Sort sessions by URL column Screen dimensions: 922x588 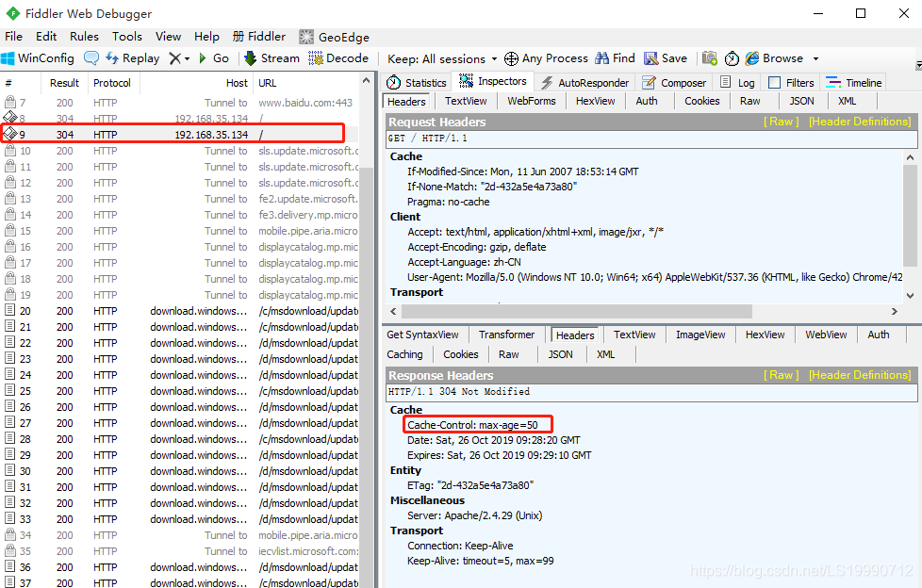[306, 83]
